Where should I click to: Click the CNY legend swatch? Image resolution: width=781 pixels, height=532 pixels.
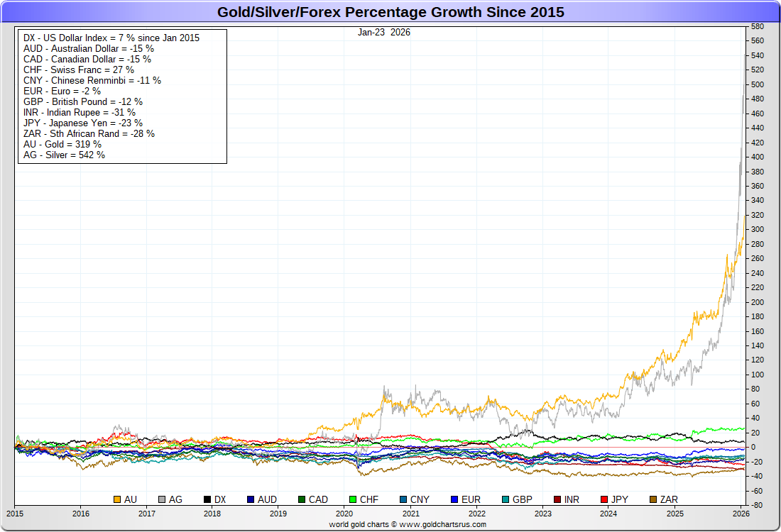403,499
